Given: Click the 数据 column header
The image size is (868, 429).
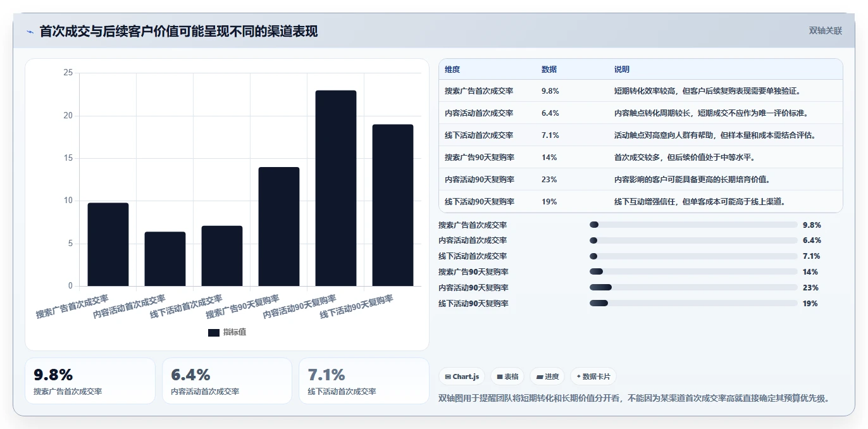Looking at the screenshot, I should tap(549, 70).
